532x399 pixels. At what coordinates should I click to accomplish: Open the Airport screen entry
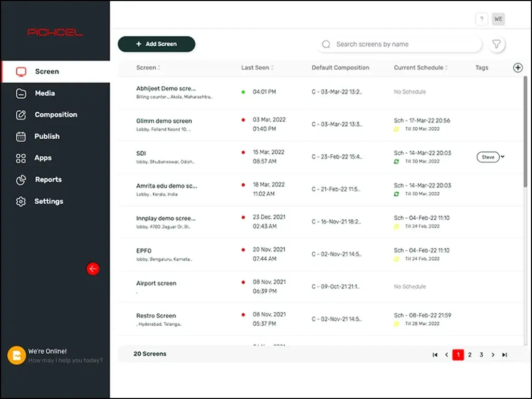coord(156,283)
